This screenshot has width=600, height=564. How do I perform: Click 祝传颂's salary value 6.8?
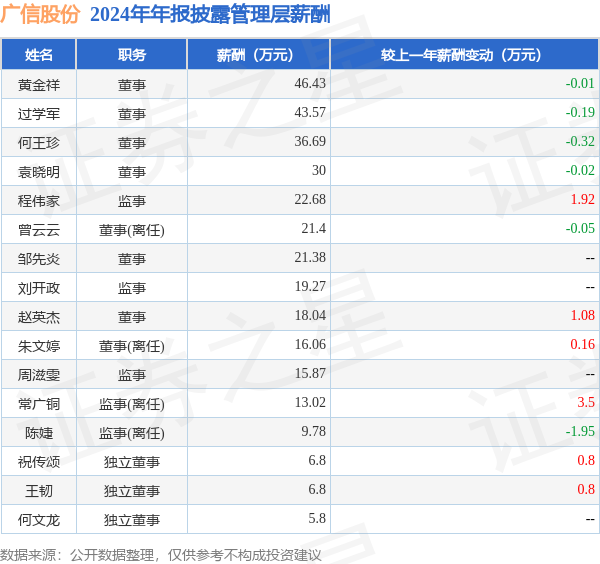(x=317, y=461)
